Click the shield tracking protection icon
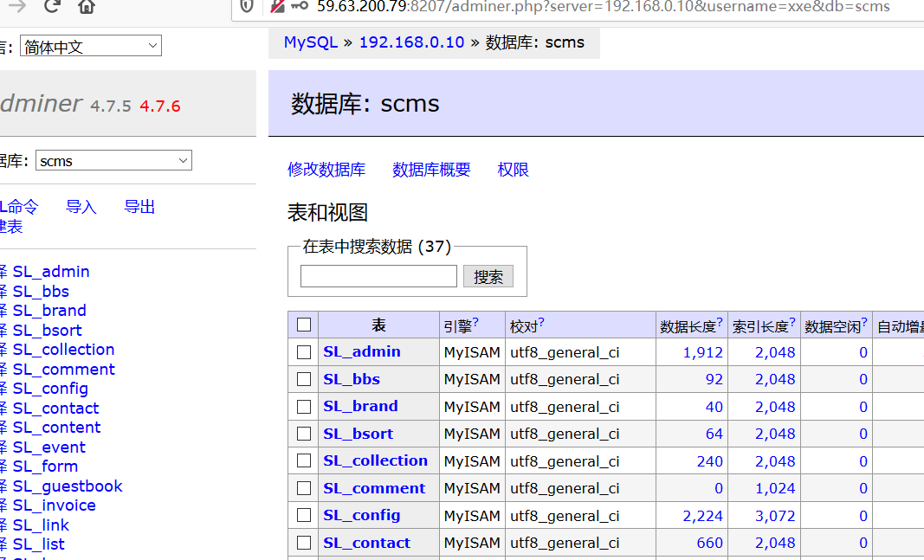 point(247,6)
